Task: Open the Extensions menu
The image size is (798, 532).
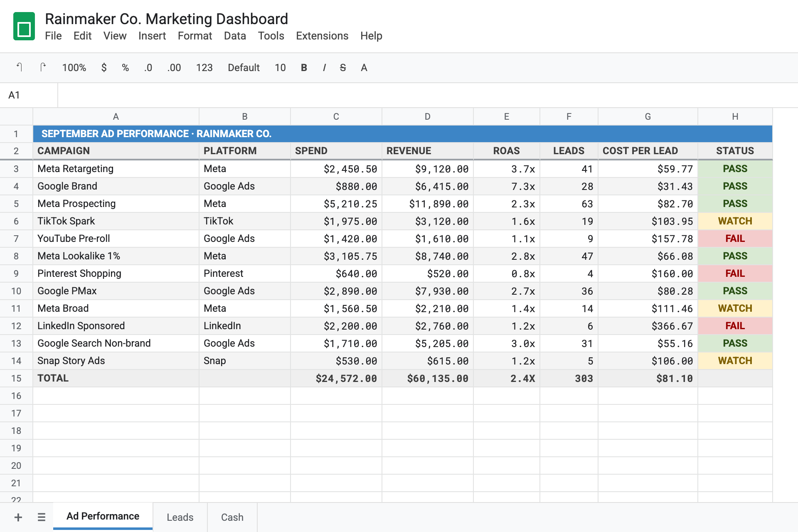Action: tap(322, 36)
